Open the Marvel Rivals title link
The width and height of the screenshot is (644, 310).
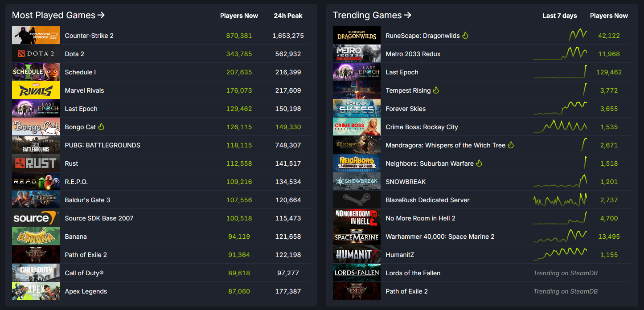(84, 90)
